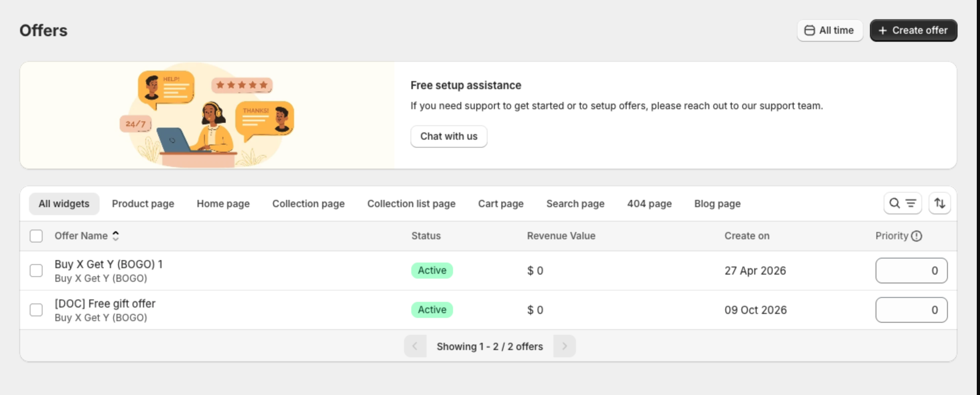The height and width of the screenshot is (395, 980).
Task: Switch to the Collection page tab
Action: pyautogui.click(x=308, y=204)
